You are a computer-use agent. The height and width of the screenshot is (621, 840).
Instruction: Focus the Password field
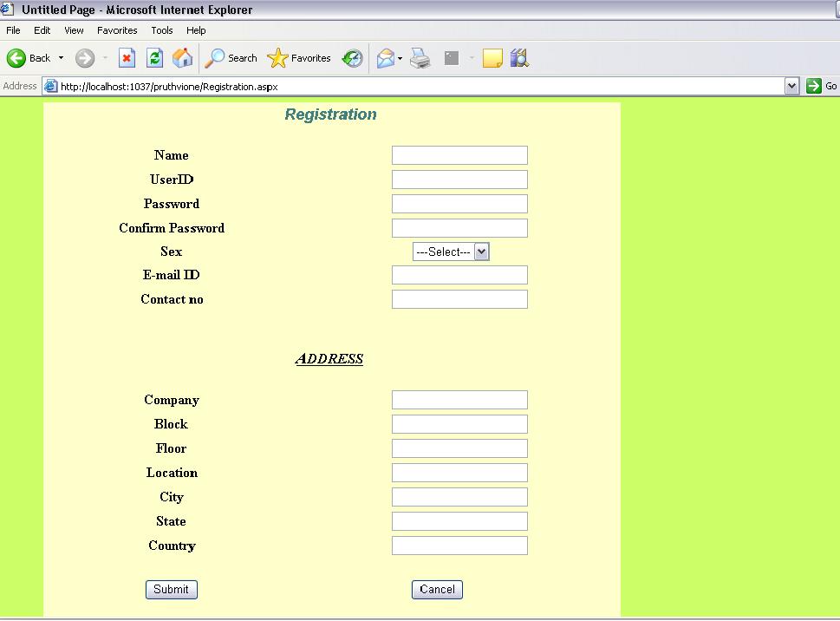pos(459,204)
